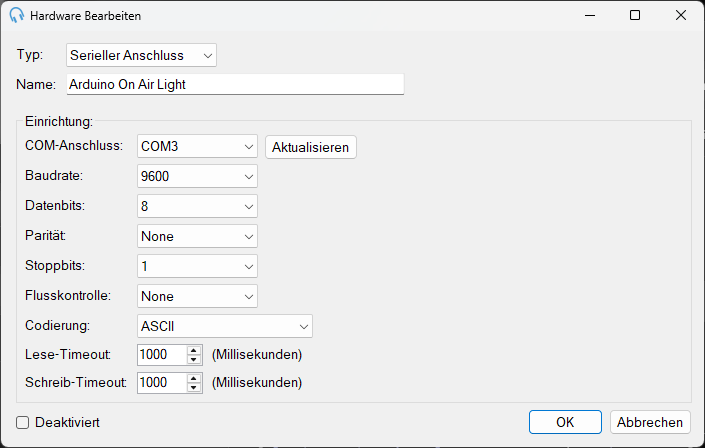The width and height of the screenshot is (705, 448).
Task: Increase Lese-Timeout with the up arrow
Action: coord(194,350)
